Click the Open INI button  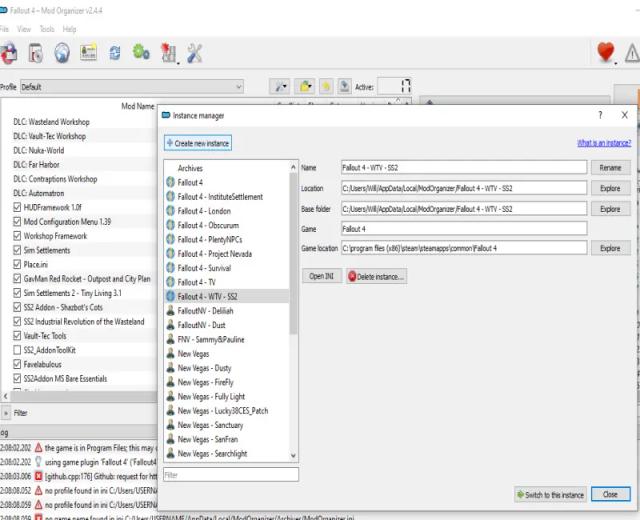(322, 276)
